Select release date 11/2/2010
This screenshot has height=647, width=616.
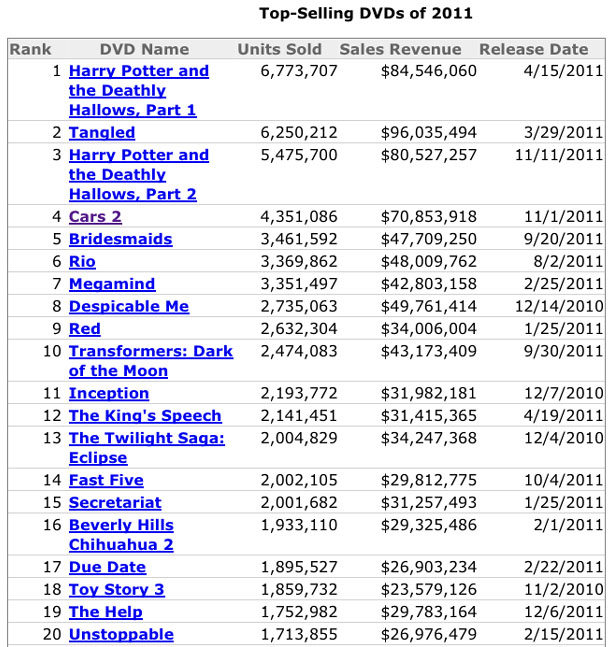[564, 590]
